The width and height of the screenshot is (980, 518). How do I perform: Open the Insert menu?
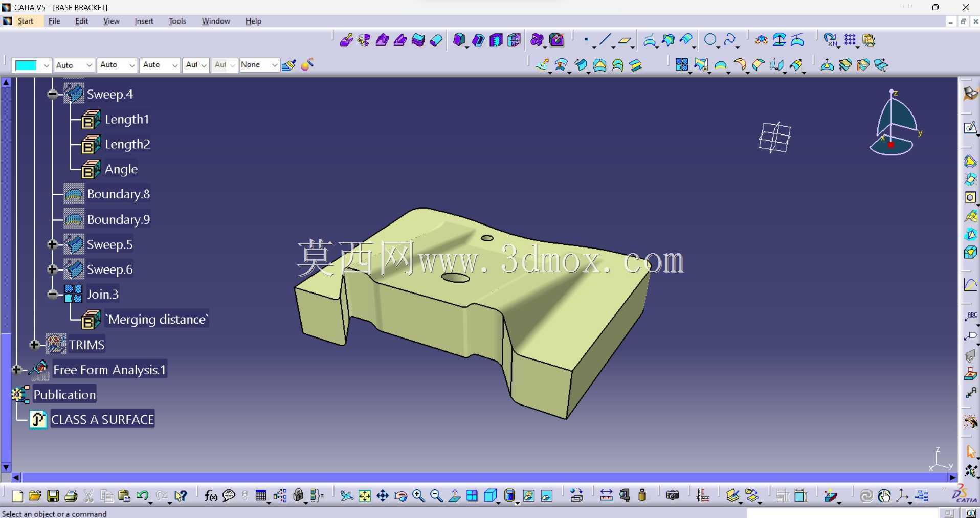tap(144, 21)
